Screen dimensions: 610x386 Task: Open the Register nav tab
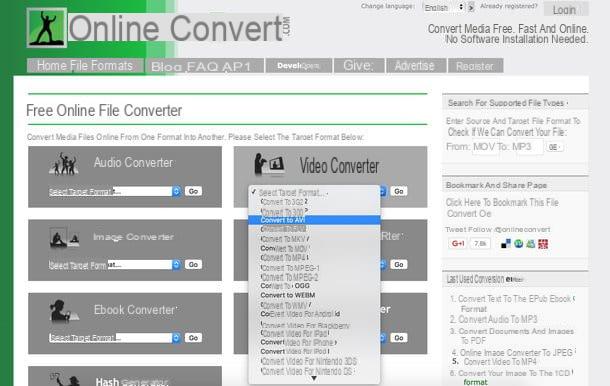click(476, 65)
